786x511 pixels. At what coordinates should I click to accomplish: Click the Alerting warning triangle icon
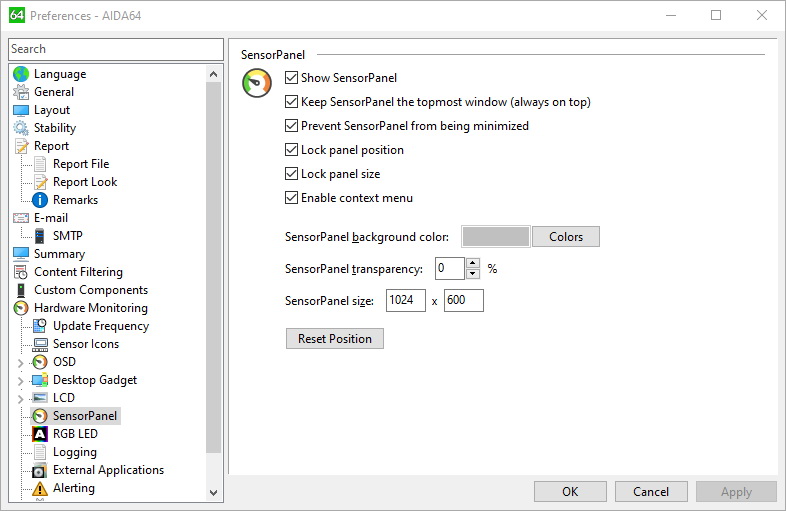(40, 488)
